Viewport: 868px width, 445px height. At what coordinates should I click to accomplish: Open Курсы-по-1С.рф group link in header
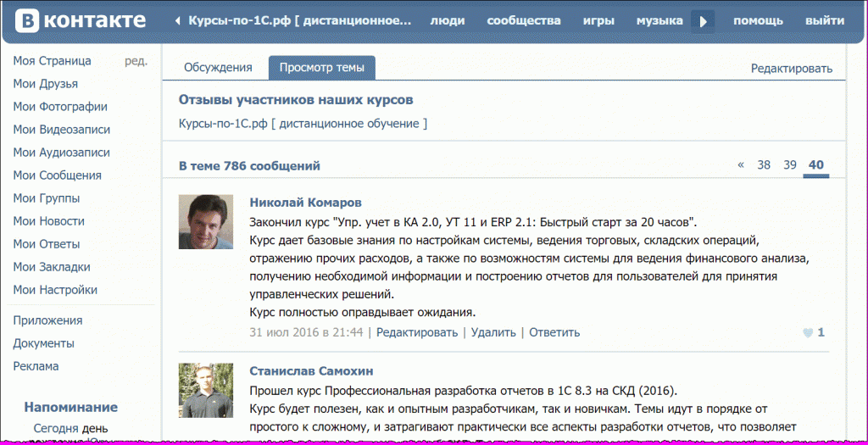tap(300, 21)
